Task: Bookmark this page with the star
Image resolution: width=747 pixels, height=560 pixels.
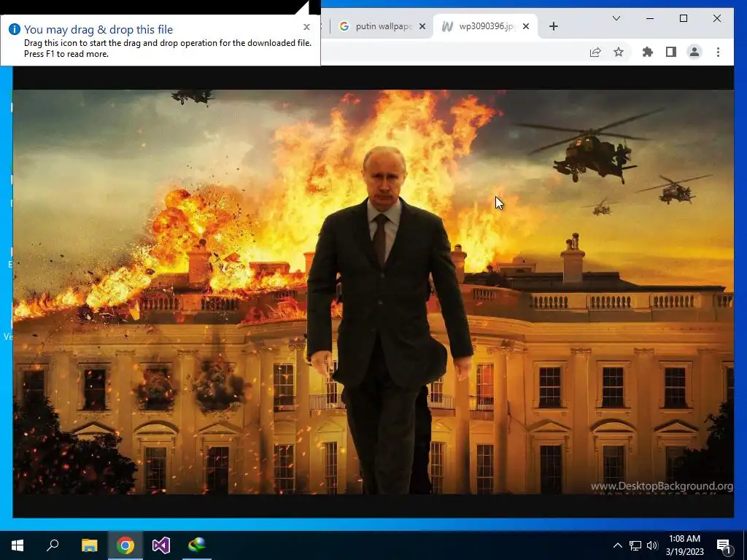Action: click(x=619, y=52)
